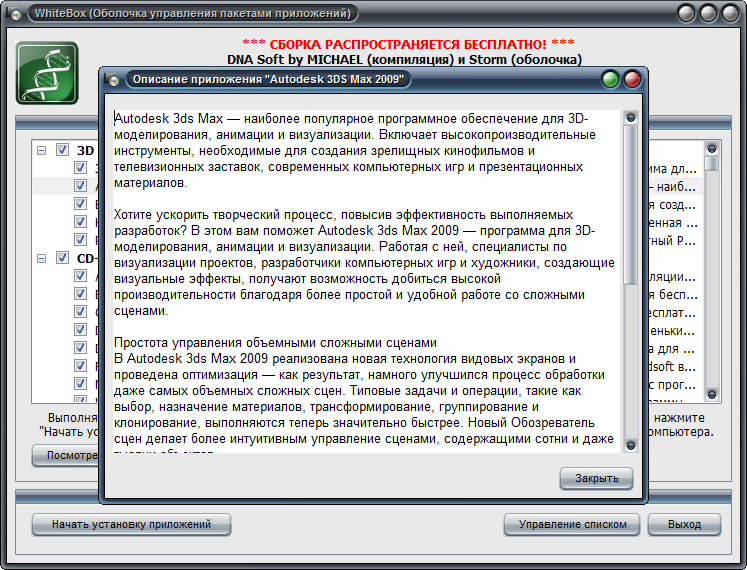747x570 pixels.
Task: Click the '- наиб...' description text
Action: click(x=672, y=187)
